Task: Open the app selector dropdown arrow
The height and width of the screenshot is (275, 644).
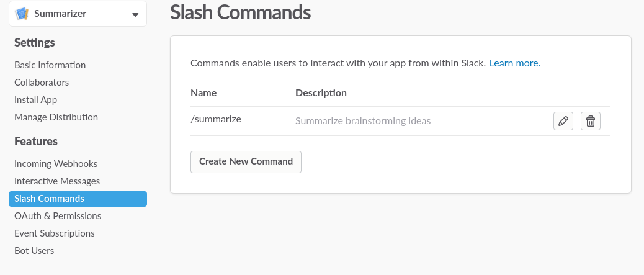Action: coord(135,14)
